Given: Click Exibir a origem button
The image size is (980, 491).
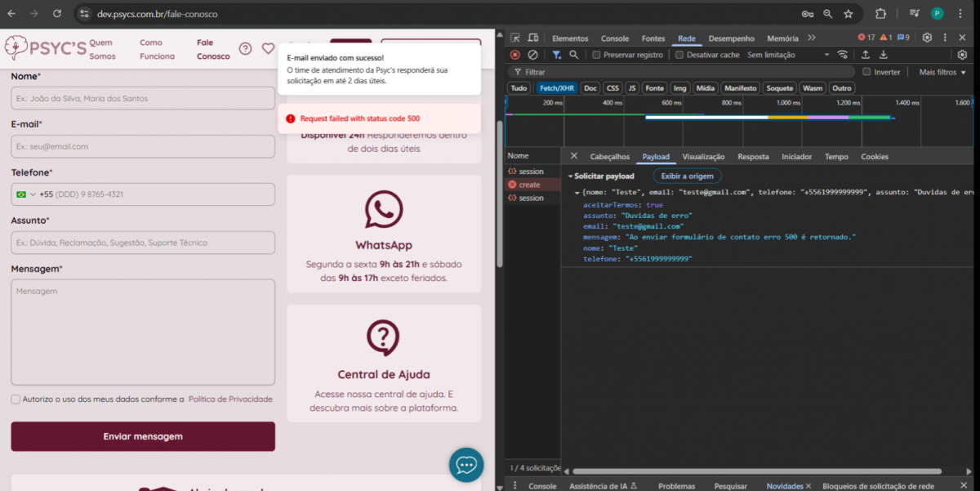Looking at the screenshot, I should point(687,176).
